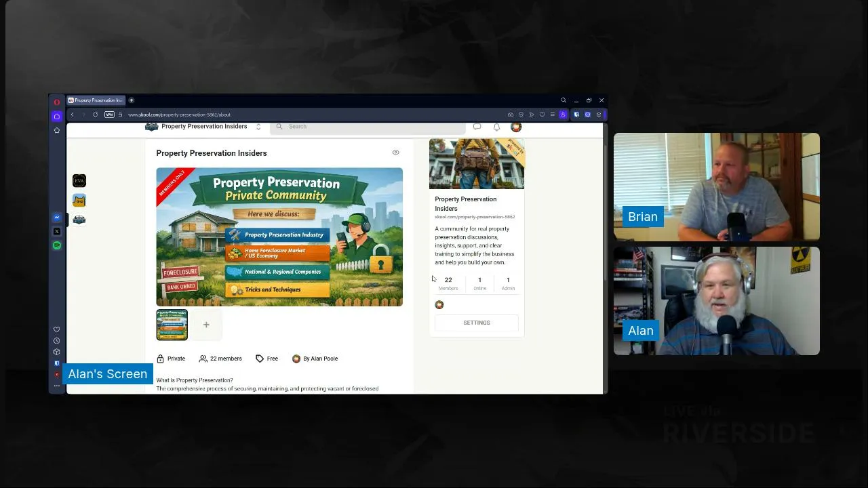The width and height of the screenshot is (868, 488).
Task: View the 1 Online count
Action: pyautogui.click(x=479, y=283)
